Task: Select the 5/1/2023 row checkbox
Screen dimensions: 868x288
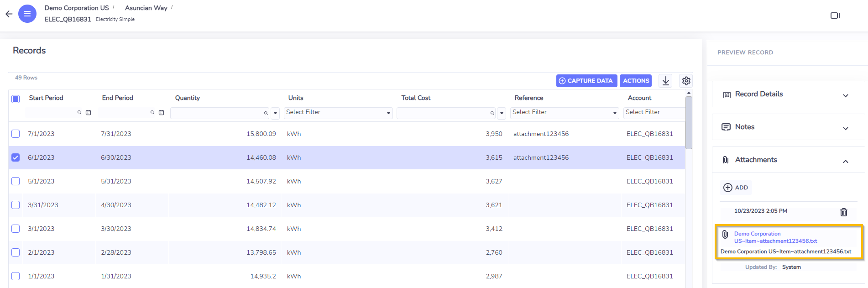Action: point(16,181)
